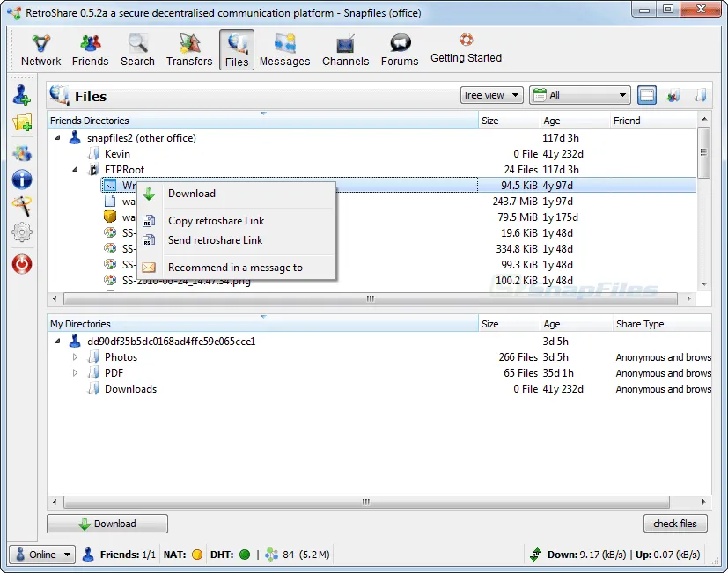This screenshot has height=573, width=728.
Task: Click the Down/Up transfer rate arrows icon
Action: [536, 555]
